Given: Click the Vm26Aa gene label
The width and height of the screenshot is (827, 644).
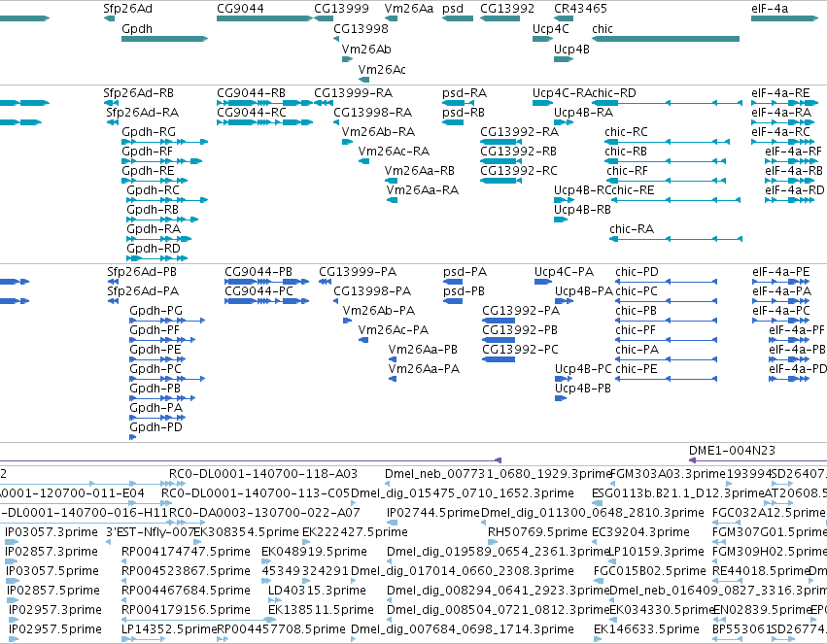Looking at the screenshot, I should coord(409,9).
